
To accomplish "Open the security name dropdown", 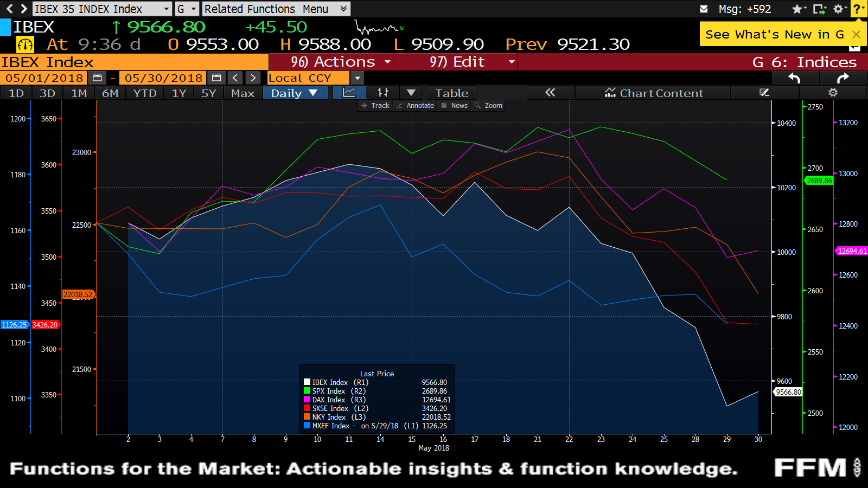I will tap(167, 9).
